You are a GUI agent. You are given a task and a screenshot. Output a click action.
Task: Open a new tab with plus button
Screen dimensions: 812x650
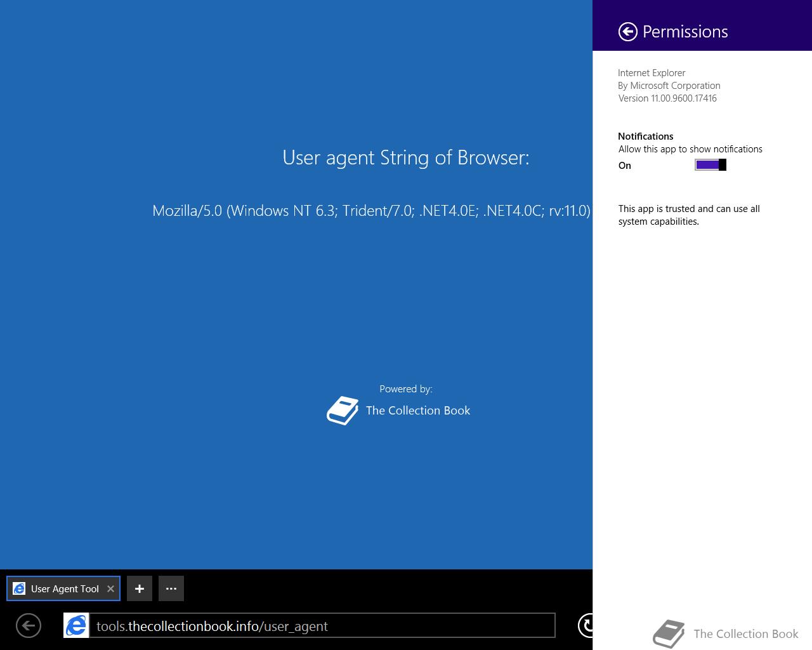tap(140, 588)
